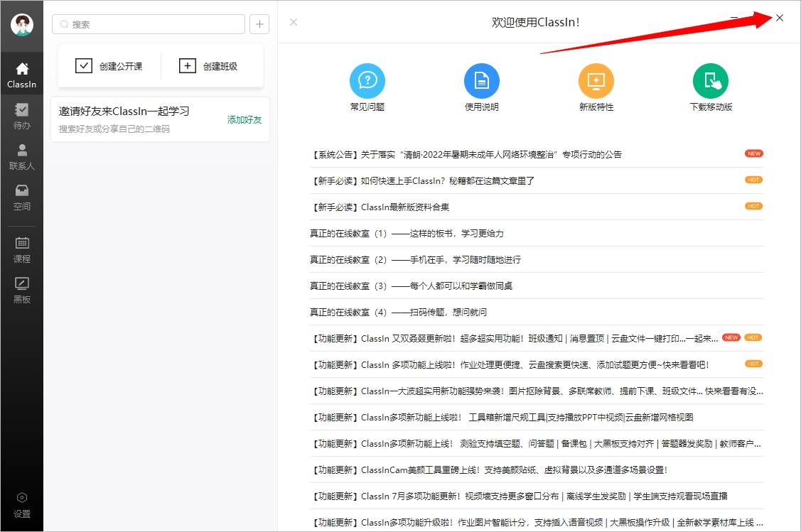Open 功能更新 工具箱新增尺规工具 article
This screenshot has width=801, height=532.
tap(537, 417)
